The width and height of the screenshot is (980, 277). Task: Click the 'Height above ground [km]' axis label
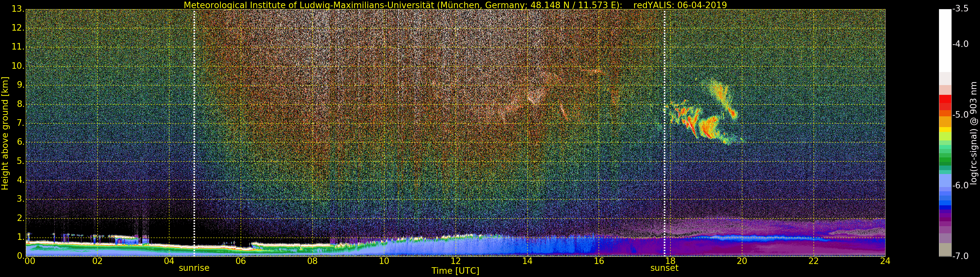click(x=5, y=133)
